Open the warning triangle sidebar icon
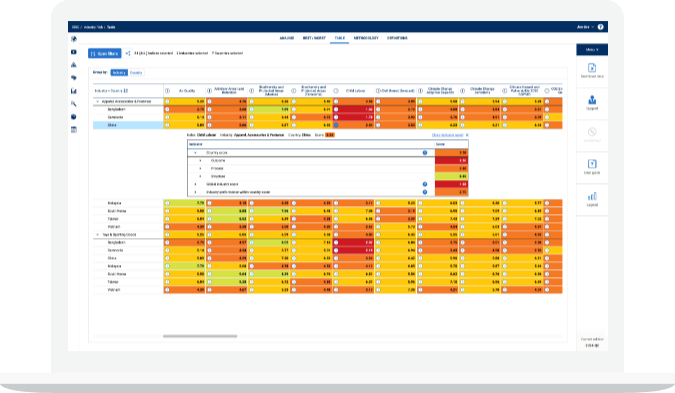This screenshot has width=675, height=393. tap(74, 65)
